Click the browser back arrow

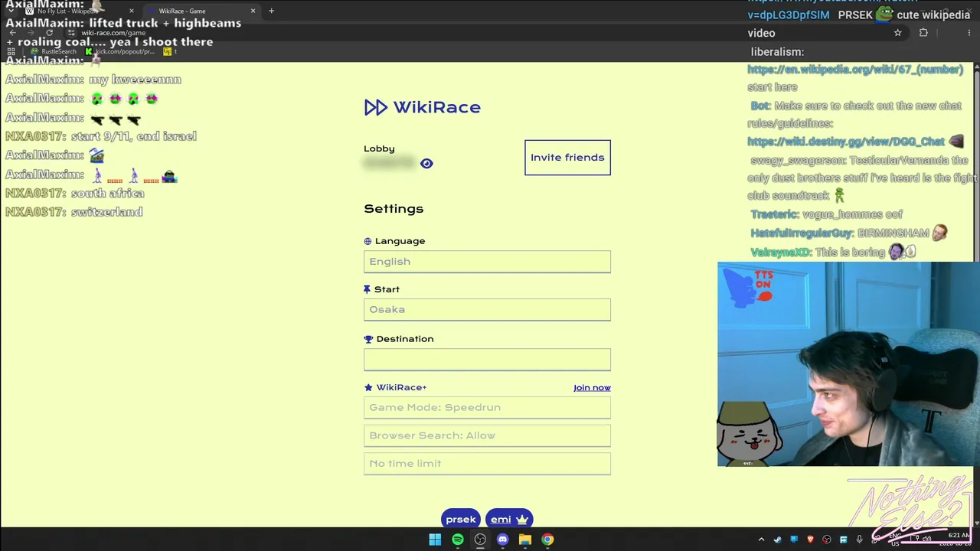12,33
